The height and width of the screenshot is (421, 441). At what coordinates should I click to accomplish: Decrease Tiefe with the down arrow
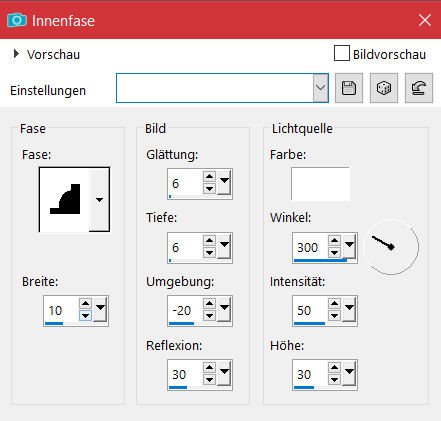coord(209,253)
